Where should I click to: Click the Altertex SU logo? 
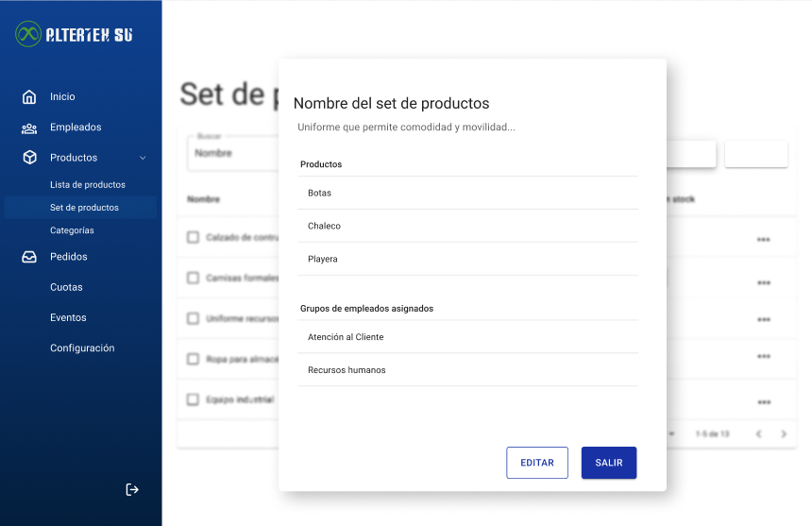74,34
